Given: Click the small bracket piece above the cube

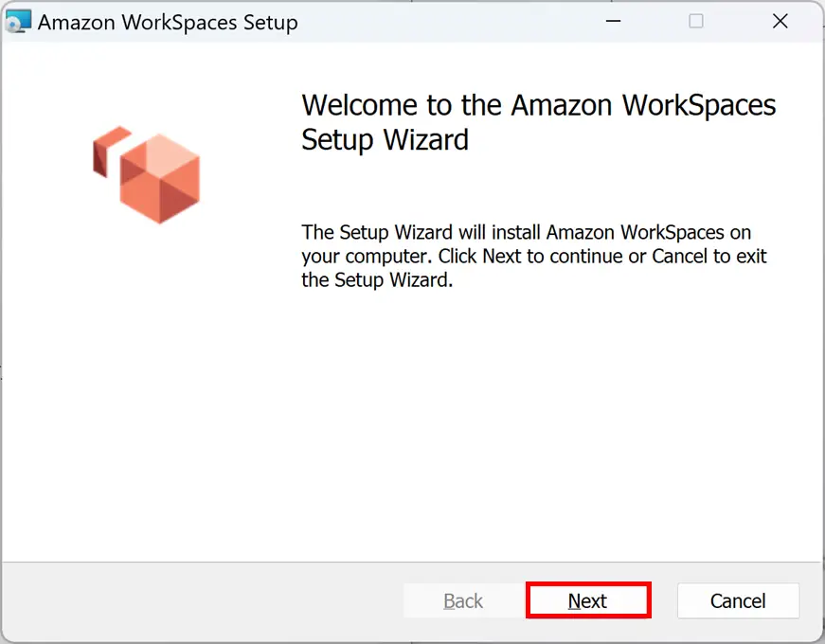Looking at the screenshot, I should 112,151.
